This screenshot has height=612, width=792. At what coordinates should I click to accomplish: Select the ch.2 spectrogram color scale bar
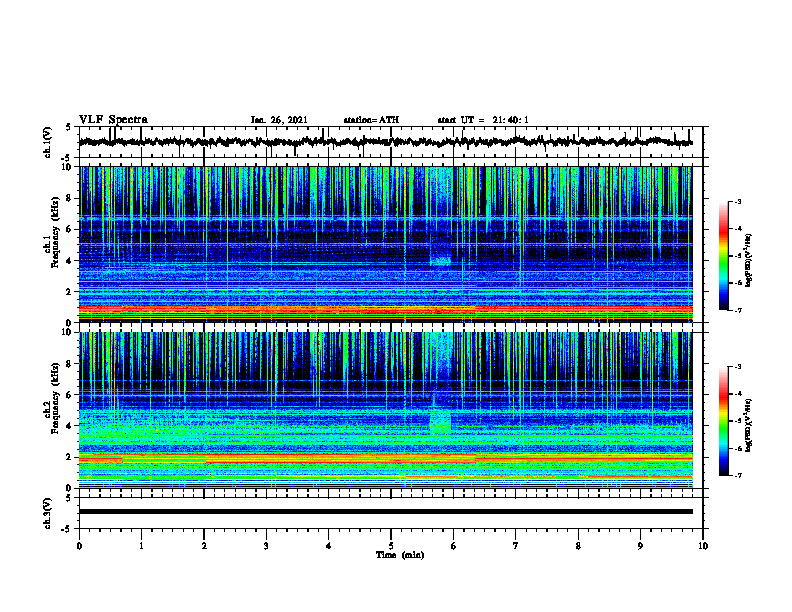click(723, 421)
